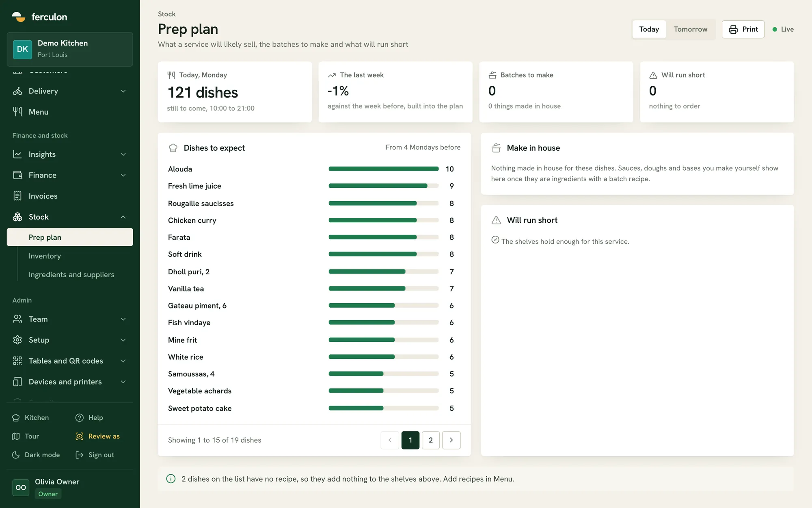Click the Insights chart icon
Screen dimensions: 812x508
tap(17, 154)
